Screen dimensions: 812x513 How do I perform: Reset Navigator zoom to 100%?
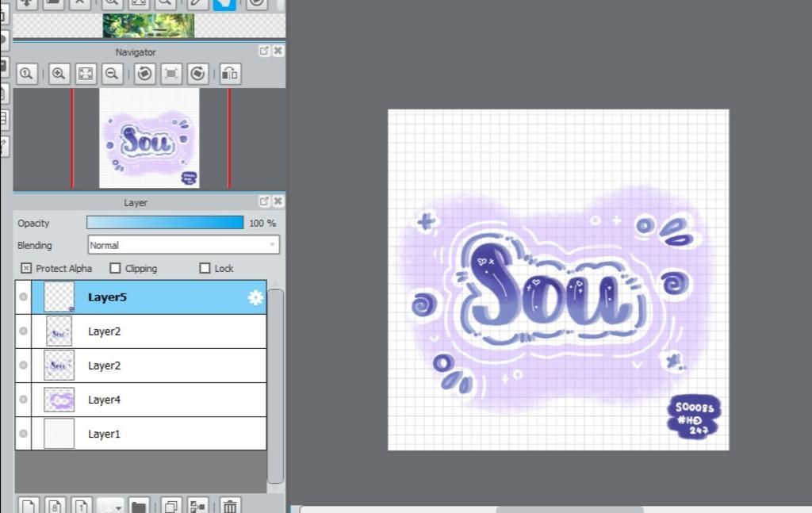(x=26, y=74)
